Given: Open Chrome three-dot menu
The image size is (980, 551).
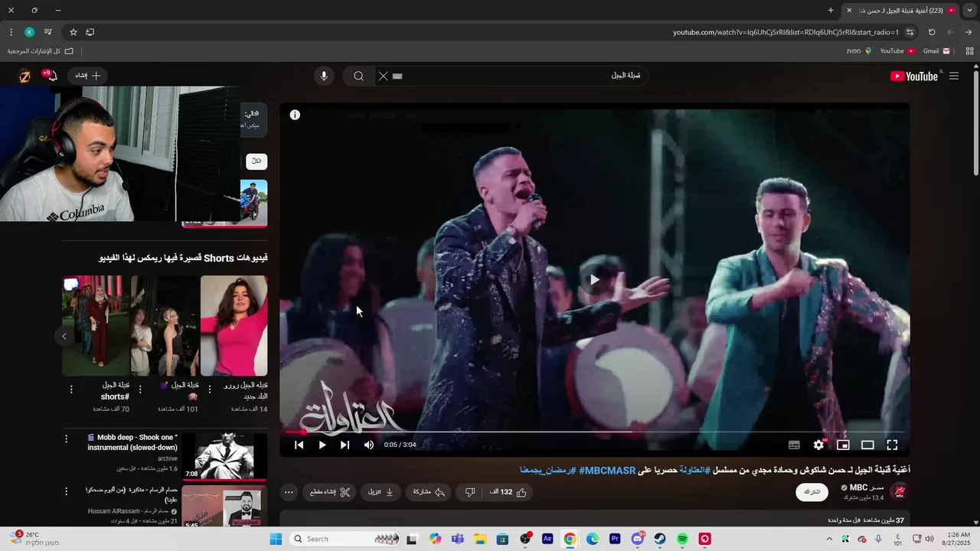Looking at the screenshot, I should [11, 32].
